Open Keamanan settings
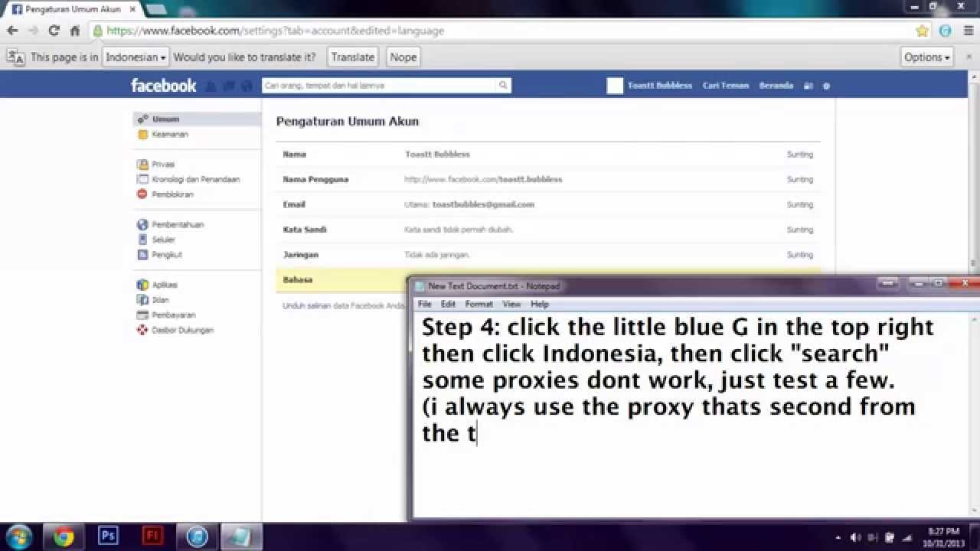The width and height of the screenshot is (980, 551). pyautogui.click(x=169, y=134)
